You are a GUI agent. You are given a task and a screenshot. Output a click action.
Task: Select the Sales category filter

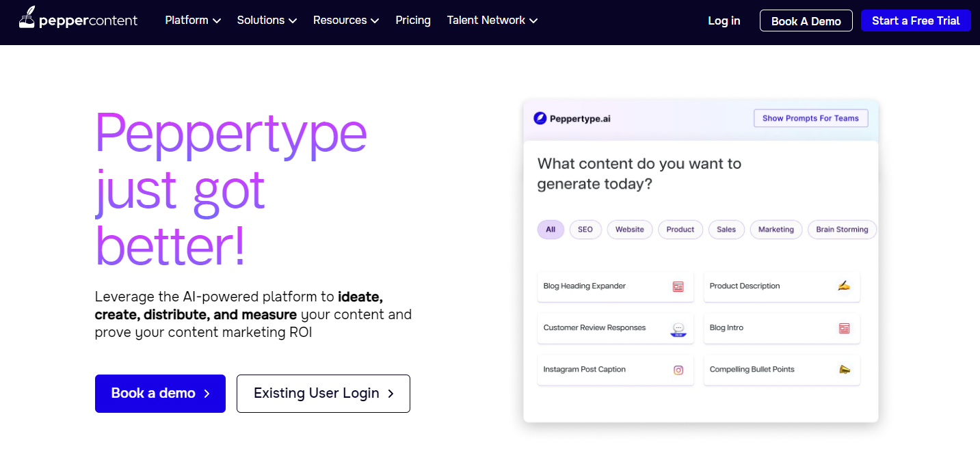click(x=726, y=230)
